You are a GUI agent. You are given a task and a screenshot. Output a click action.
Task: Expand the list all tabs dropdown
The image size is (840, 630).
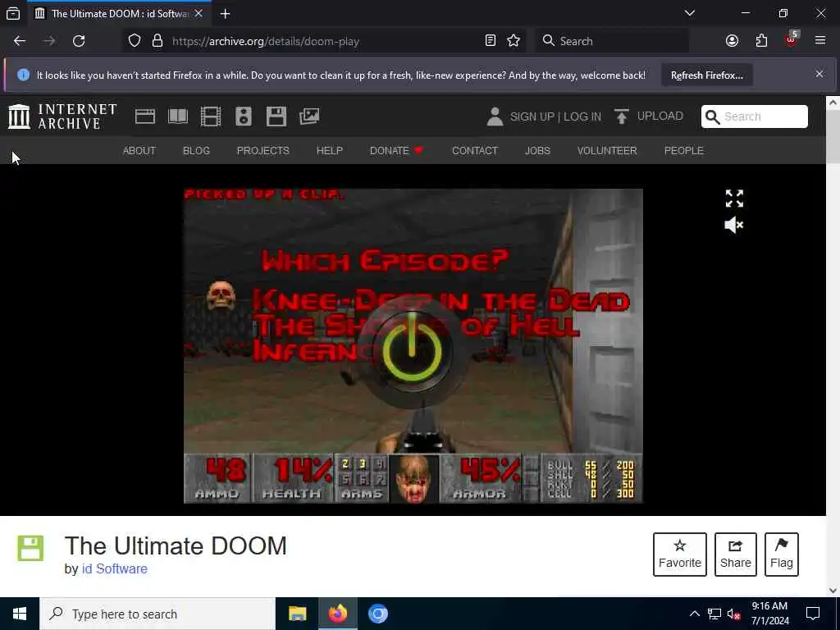tap(690, 13)
